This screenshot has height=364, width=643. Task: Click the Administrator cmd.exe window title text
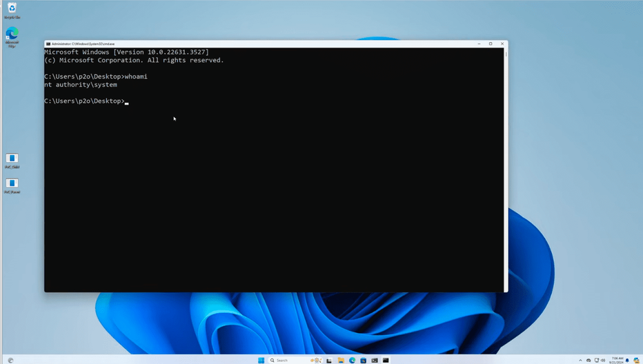click(83, 44)
